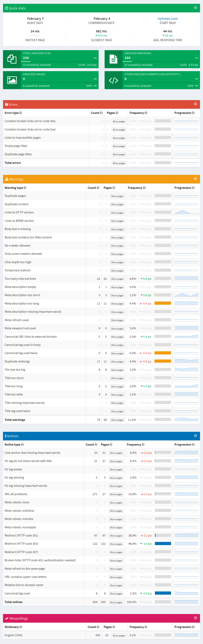Show pages for Meta description too long

click(x=117, y=304)
